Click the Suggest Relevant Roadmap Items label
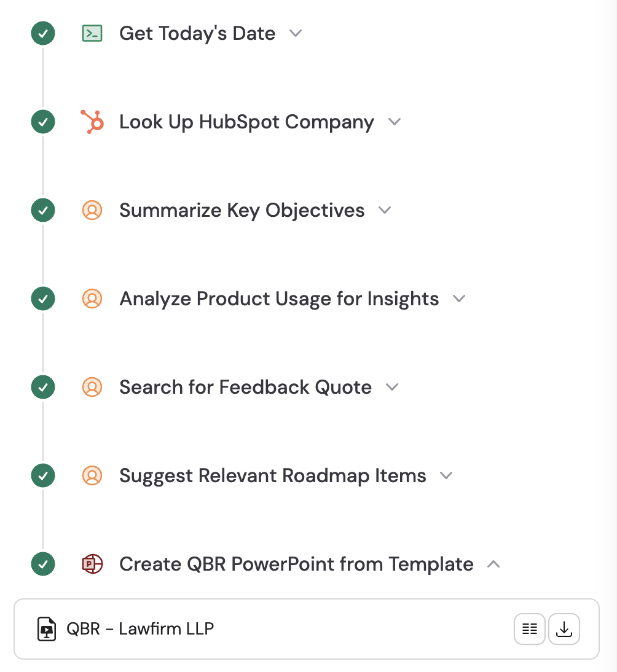 point(272,475)
